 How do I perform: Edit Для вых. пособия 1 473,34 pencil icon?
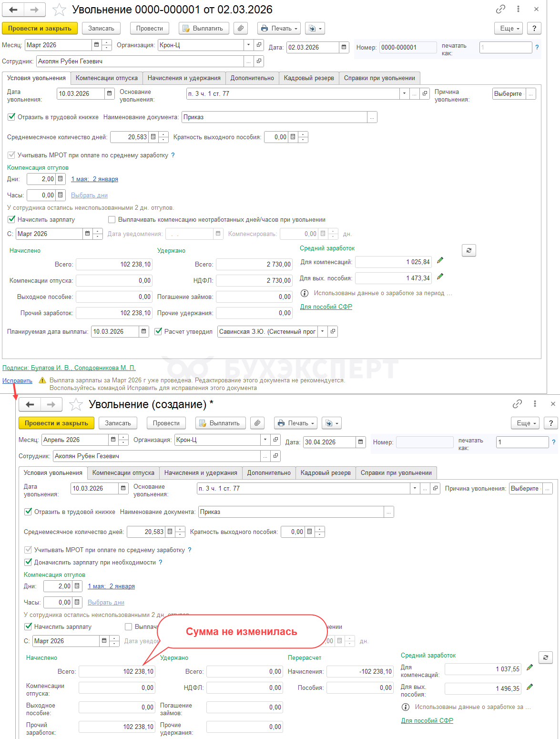[x=440, y=277]
